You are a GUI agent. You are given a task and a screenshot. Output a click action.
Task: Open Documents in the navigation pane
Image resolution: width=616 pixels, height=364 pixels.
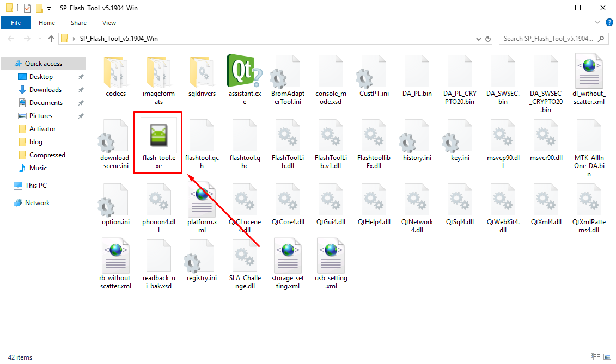pos(46,102)
